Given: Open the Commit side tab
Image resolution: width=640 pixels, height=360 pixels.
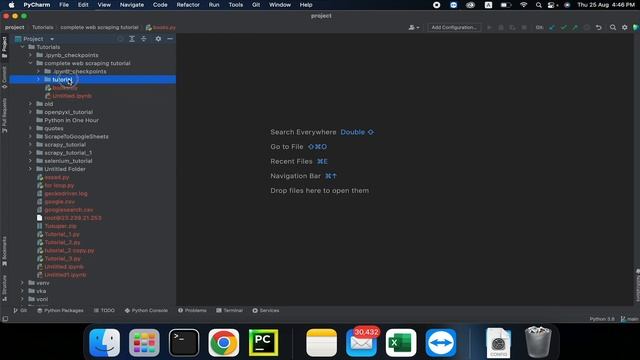Looking at the screenshot, I should click(x=4, y=78).
